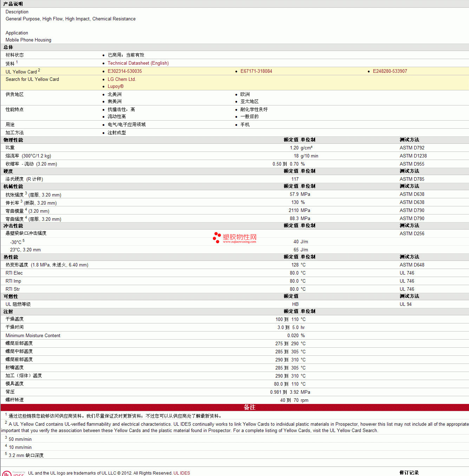Click the 弯曲强度 value 88.3
This screenshot has height=476, width=469.
point(294,219)
